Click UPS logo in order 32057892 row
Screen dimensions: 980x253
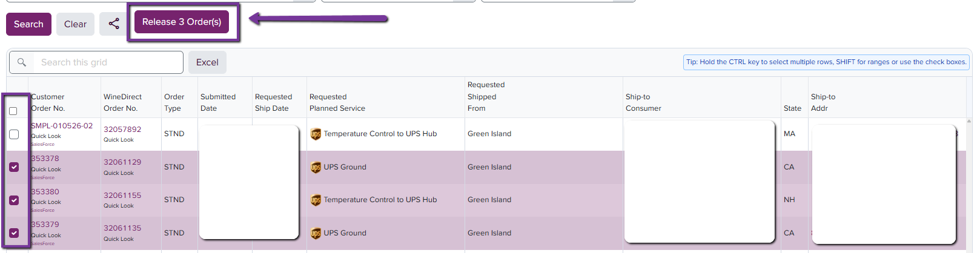coord(316,134)
